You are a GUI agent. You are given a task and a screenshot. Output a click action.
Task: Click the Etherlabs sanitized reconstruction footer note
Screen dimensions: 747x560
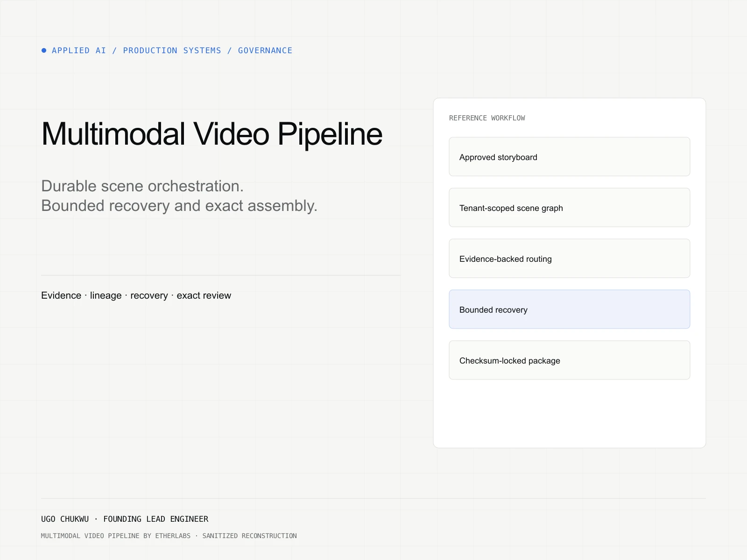point(169,536)
